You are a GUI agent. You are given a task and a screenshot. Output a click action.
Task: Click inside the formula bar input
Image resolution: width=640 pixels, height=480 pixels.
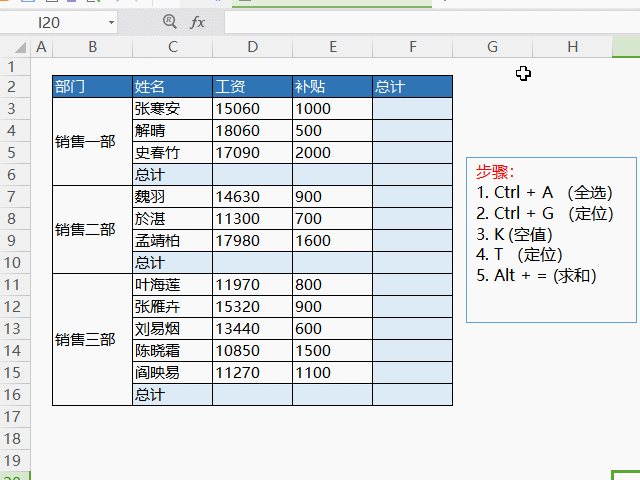pos(432,22)
